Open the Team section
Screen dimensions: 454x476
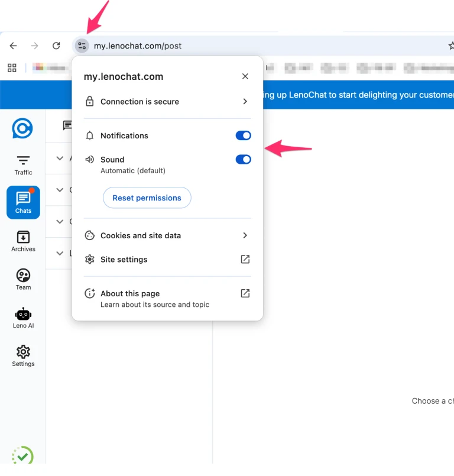click(23, 280)
